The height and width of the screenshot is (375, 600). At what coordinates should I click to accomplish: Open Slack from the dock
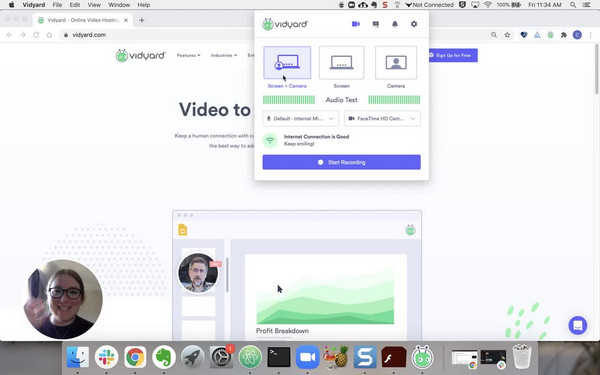(x=106, y=357)
